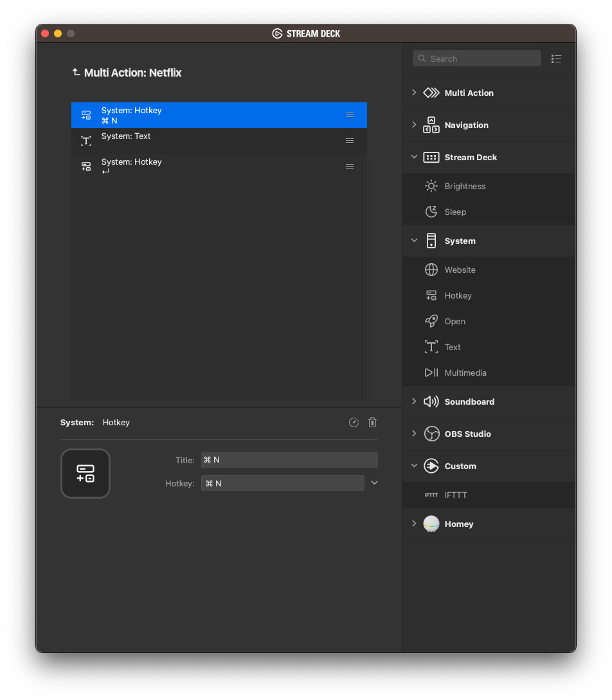The width and height of the screenshot is (612, 700).
Task: Select the IFTTT action icon
Action: point(431,495)
